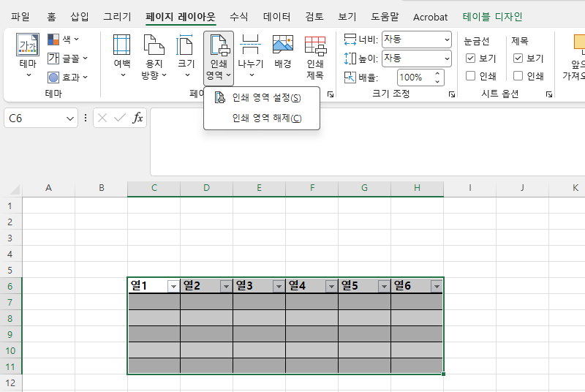Viewport: 585px width, 392px height.
Task: Click the 인쇄 제목 print titles button
Action: click(x=315, y=57)
